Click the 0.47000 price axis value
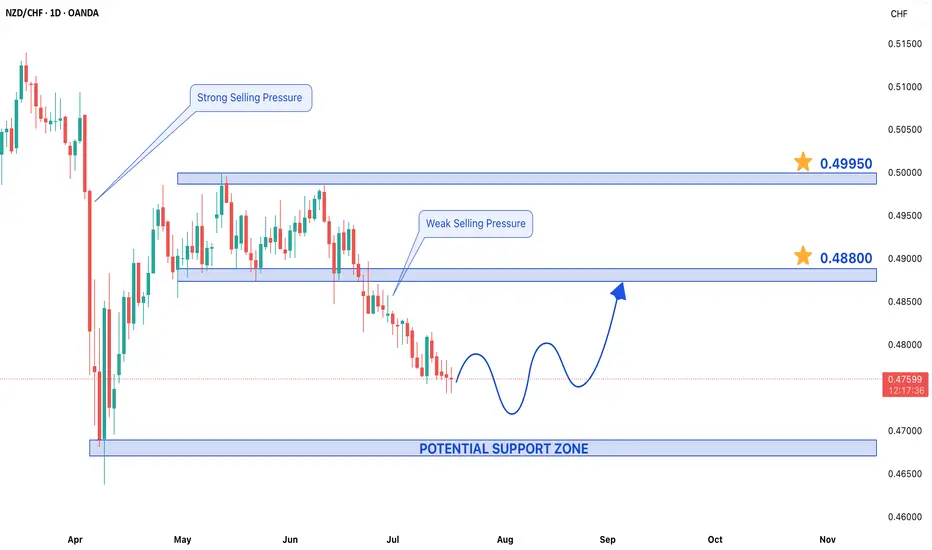932x550 pixels. pyautogui.click(x=905, y=431)
